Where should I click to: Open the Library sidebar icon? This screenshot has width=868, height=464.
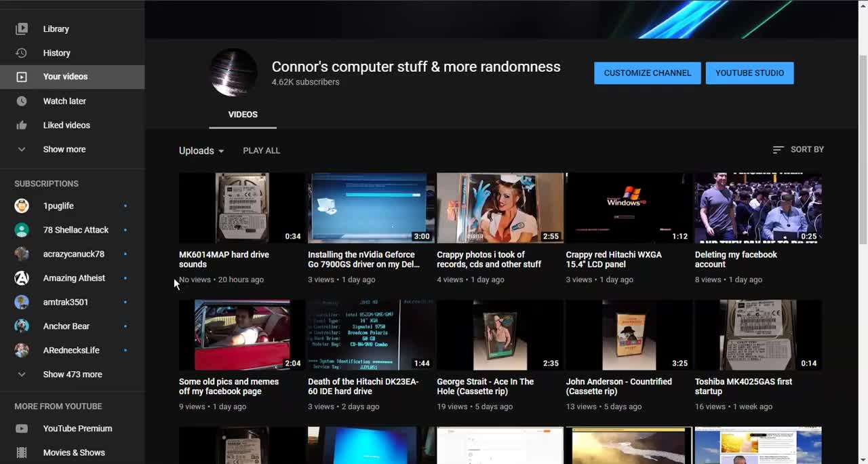22,29
